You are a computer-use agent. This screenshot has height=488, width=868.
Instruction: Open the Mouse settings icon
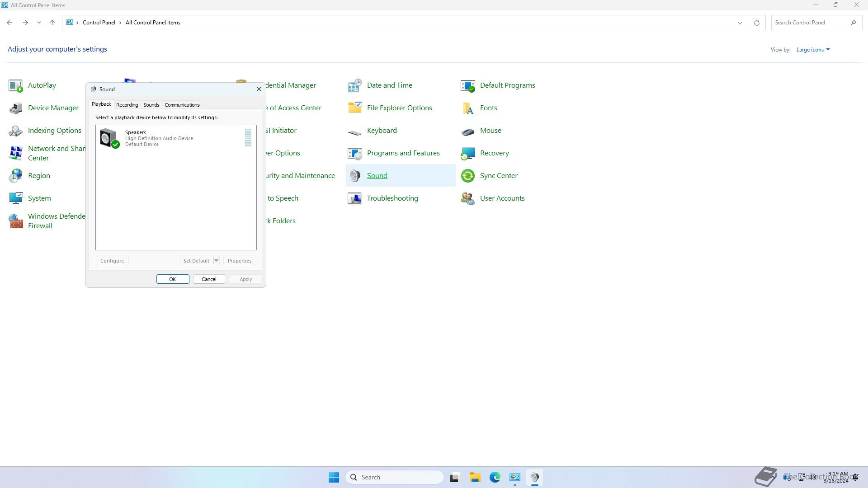click(468, 131)
